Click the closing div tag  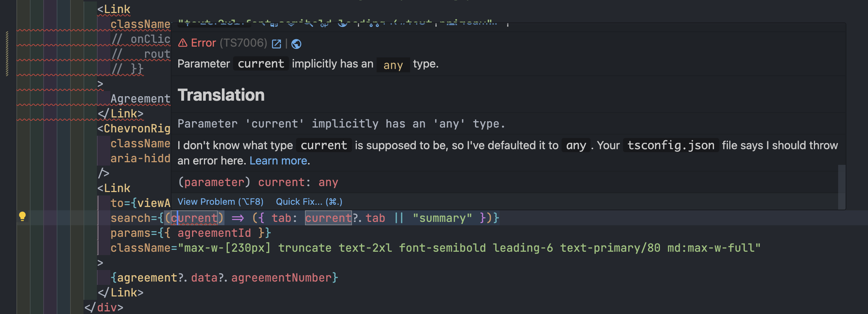(x=104, y=308)
